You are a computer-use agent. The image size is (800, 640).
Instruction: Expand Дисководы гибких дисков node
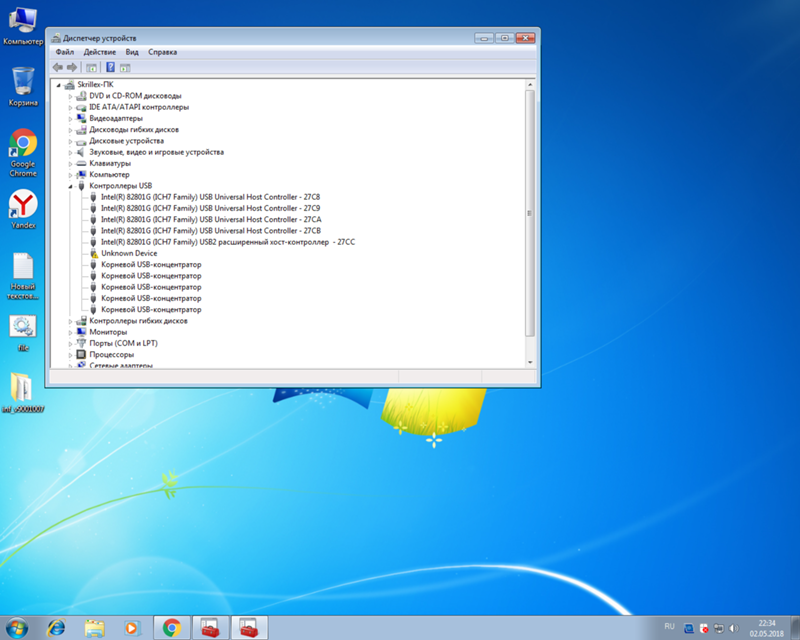click(x=70, y=130)
